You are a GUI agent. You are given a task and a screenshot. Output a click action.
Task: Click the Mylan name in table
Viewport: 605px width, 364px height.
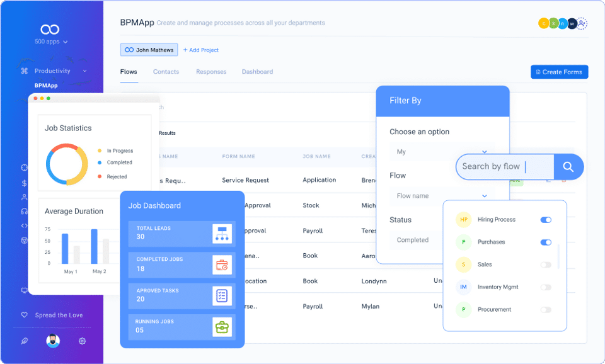(x=371, y=307)
